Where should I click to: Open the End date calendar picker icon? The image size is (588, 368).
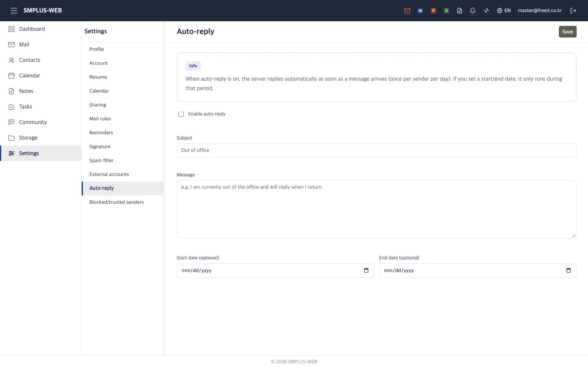[568, 270]
